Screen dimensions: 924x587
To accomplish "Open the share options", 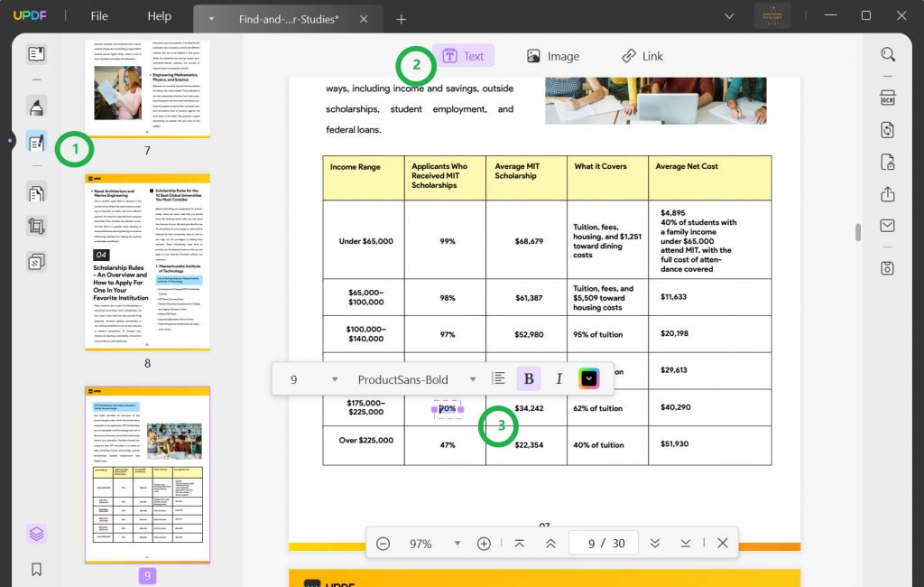I will (x=888, y=193).
